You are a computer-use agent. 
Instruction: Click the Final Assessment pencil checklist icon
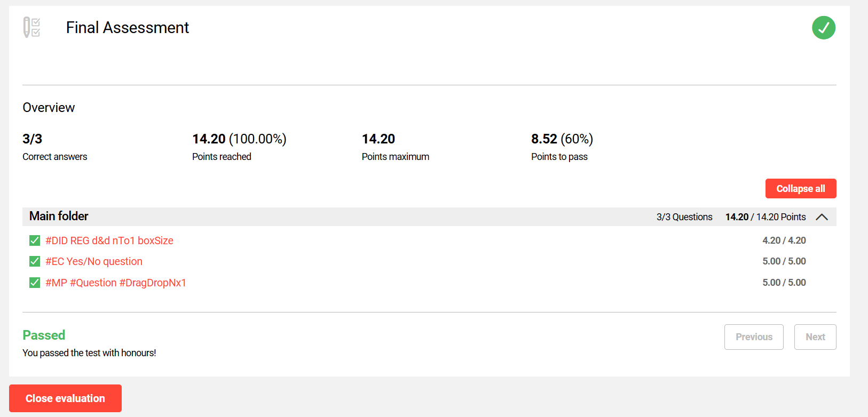(31, 27)
